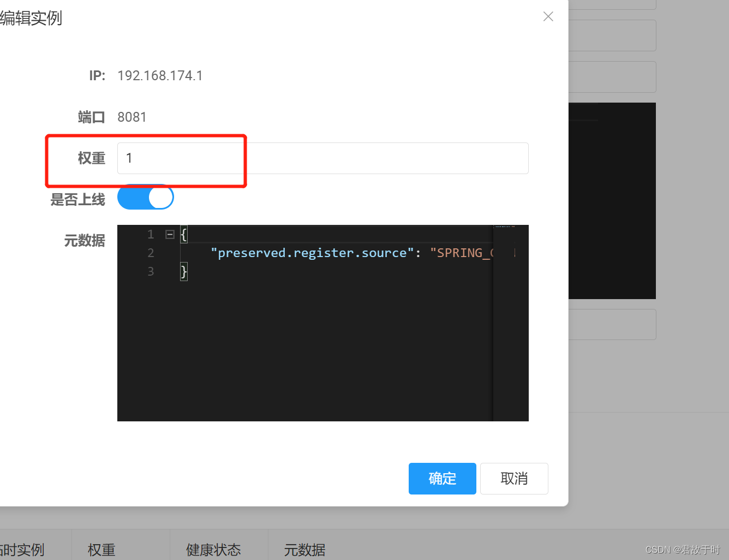The width and height of the screenshot is (729, 560).
Task: Click the 权重 weight input field
Action: tap(322, 158)
